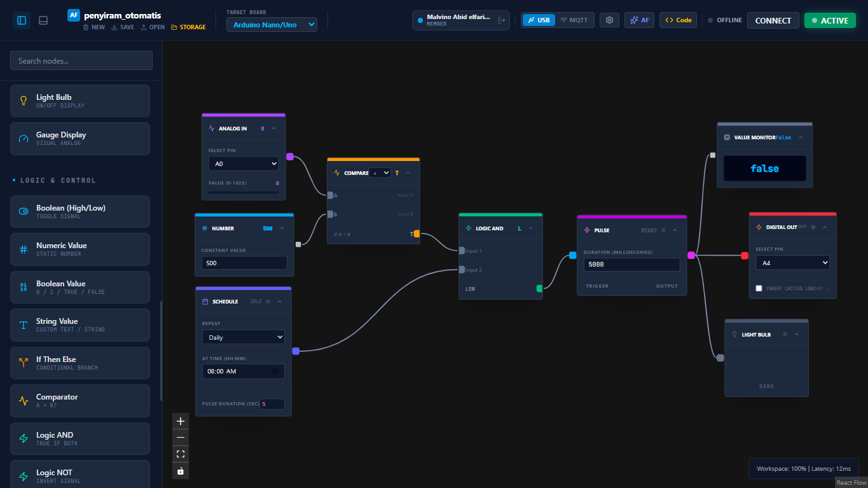Click the Analog In purple output handle
868x488 pixels.
[290, 157]
